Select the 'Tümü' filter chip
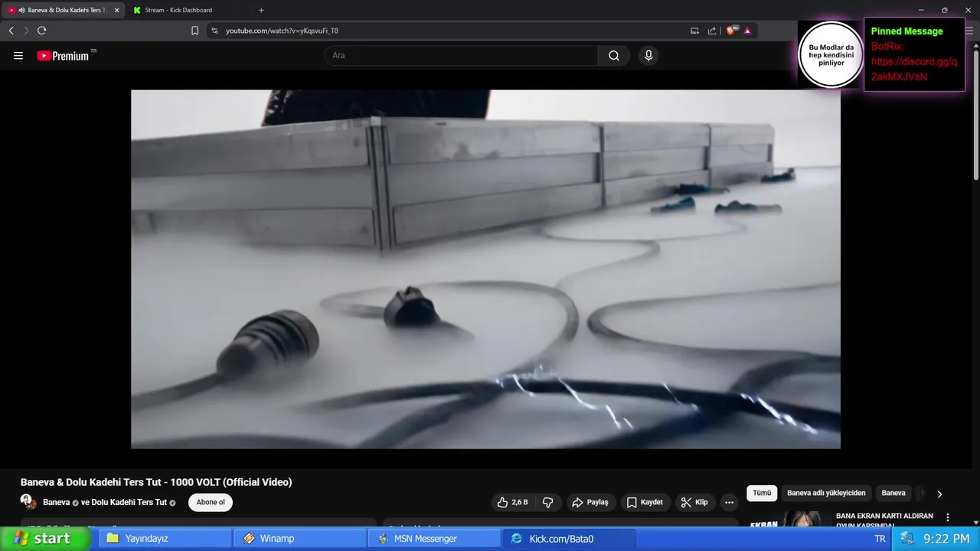Viewport: 980px width, 551px height. (762, 493)
